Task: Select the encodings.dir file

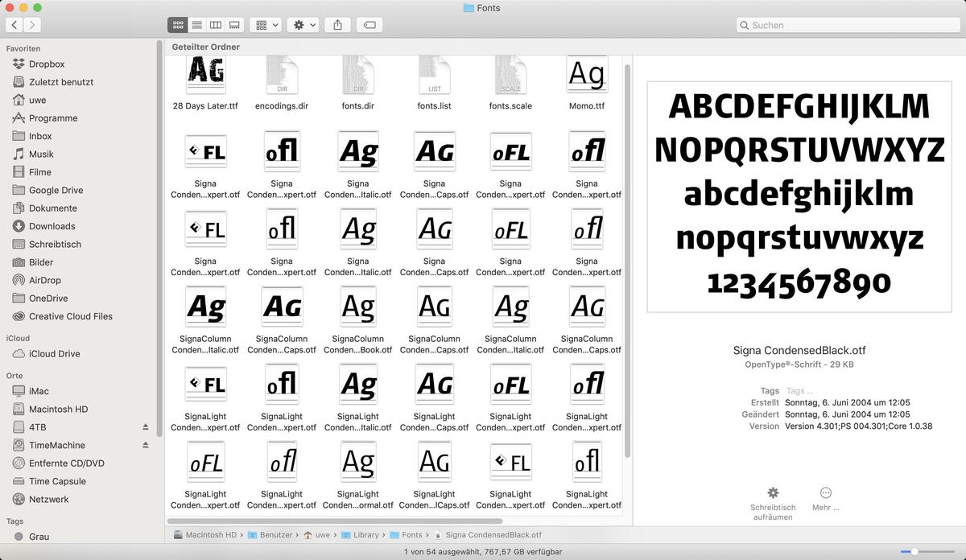Action: pyautogui.click(x=282, y=82)
